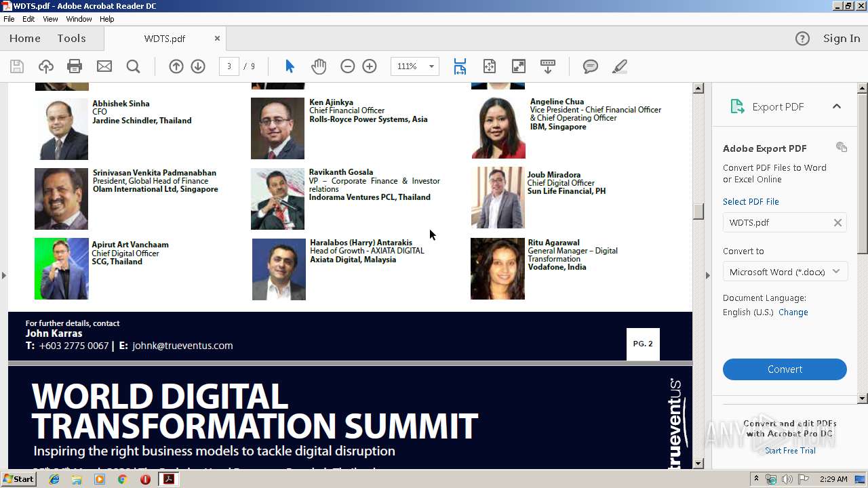The image size is (868, 488).
Task: Close the WDTS.pdf tab
Action: (x=217, y=39)
